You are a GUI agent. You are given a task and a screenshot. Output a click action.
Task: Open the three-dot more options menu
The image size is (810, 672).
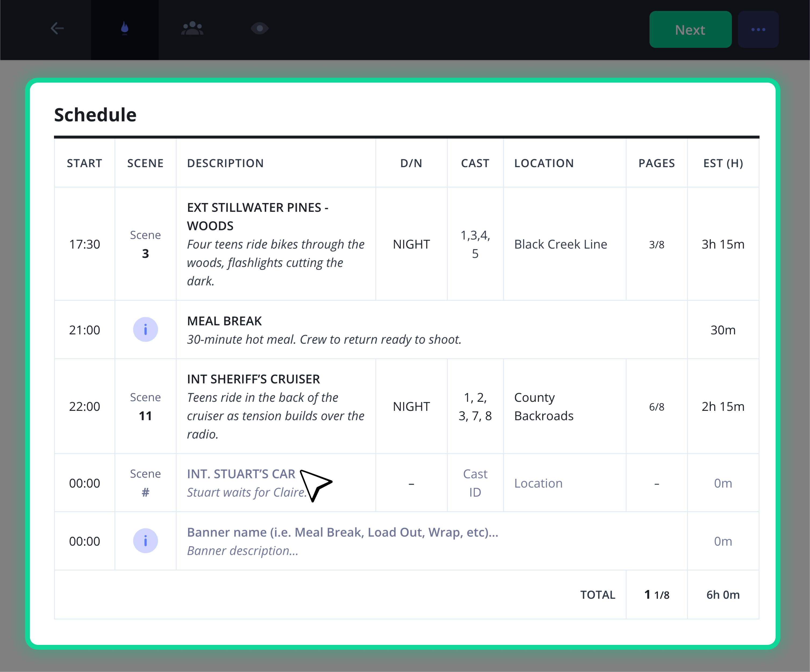click(x=758, y=30)
